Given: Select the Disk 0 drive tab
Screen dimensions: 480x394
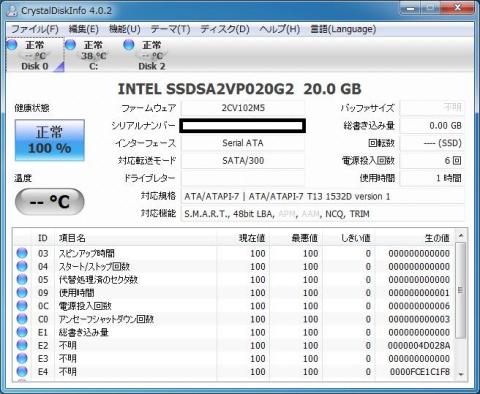Looking at the screenshot, I should pyautogui.click(x=35, y=55).
